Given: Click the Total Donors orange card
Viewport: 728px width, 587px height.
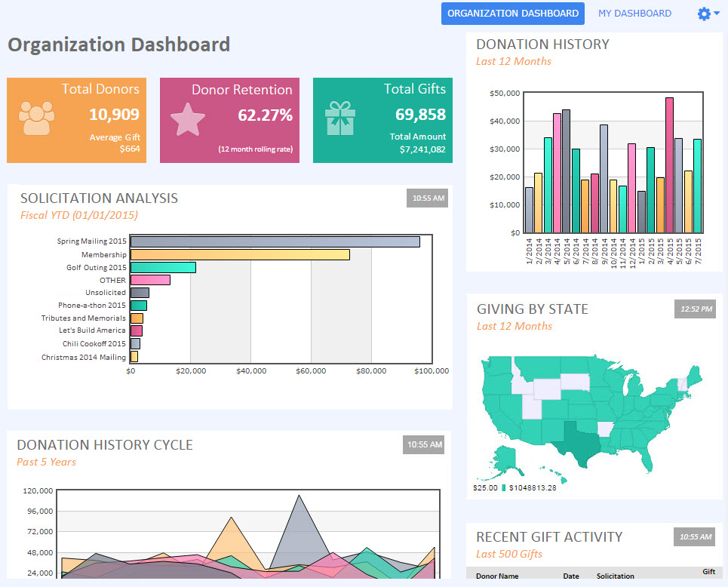Looking at the screenshot, I should coord(73,120).
